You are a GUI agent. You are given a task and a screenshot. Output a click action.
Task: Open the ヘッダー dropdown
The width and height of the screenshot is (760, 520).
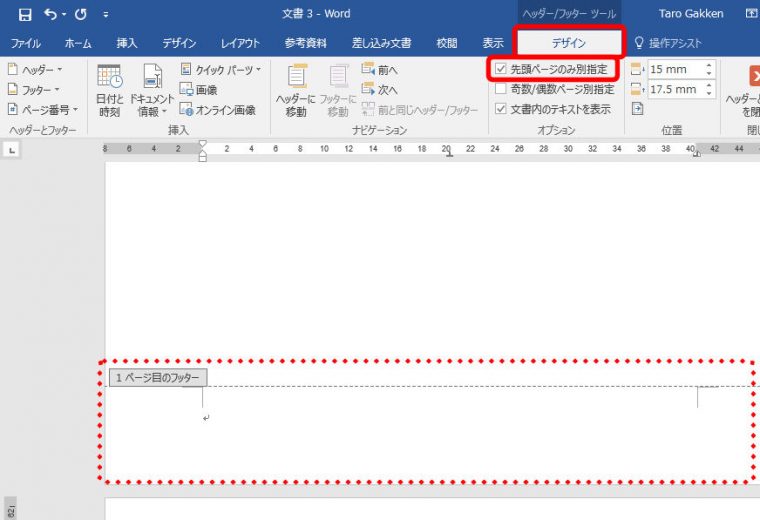(35, 70)
